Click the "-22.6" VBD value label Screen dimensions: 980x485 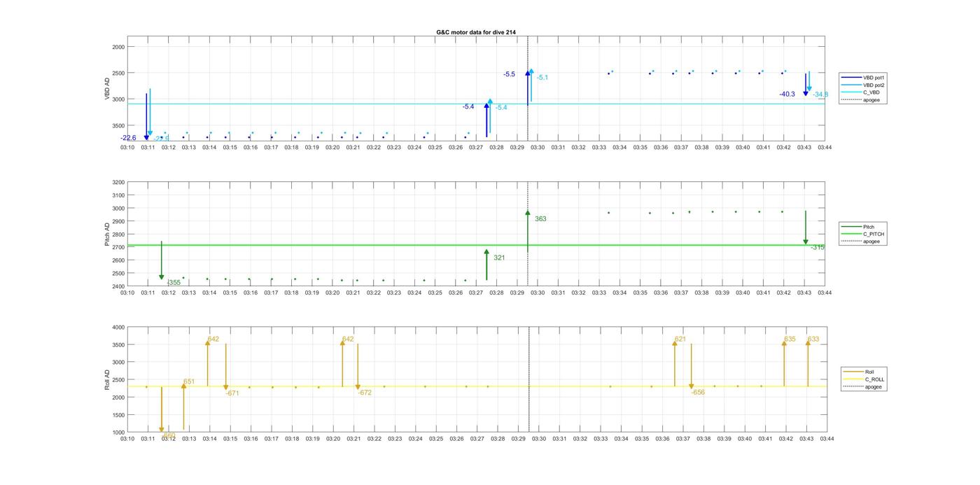[x=128, y=138]
